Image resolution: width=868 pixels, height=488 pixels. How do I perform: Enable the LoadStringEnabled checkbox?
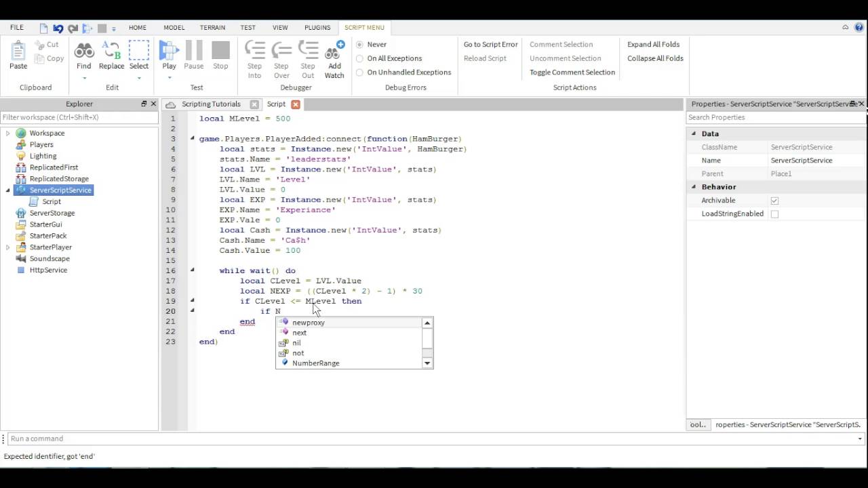coord(774,214)
